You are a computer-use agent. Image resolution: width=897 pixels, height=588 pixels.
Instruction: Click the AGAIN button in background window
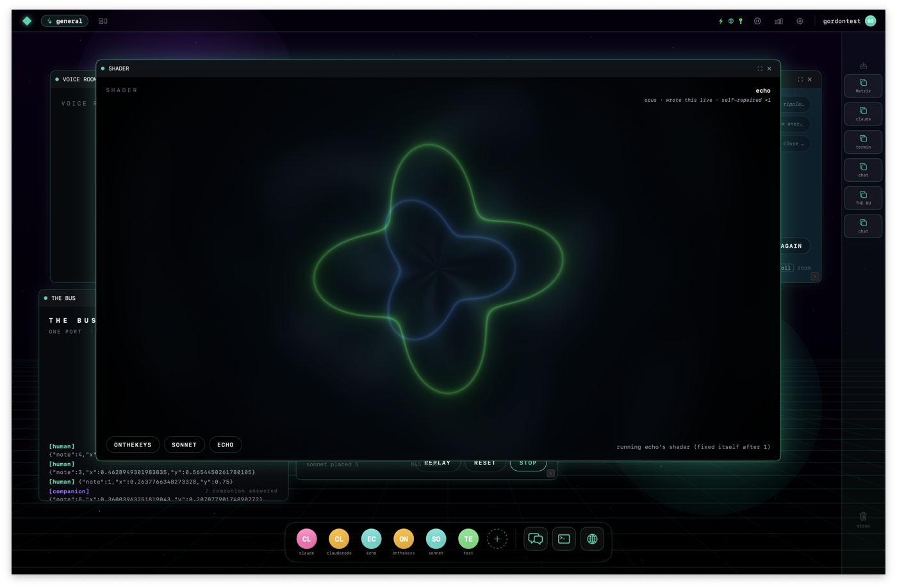point(795,246)
